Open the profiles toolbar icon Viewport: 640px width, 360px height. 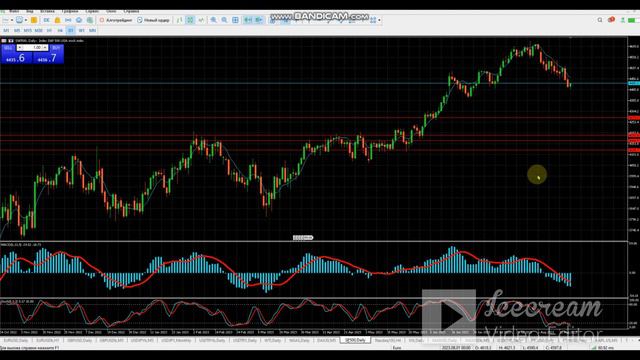click(19, 20)
